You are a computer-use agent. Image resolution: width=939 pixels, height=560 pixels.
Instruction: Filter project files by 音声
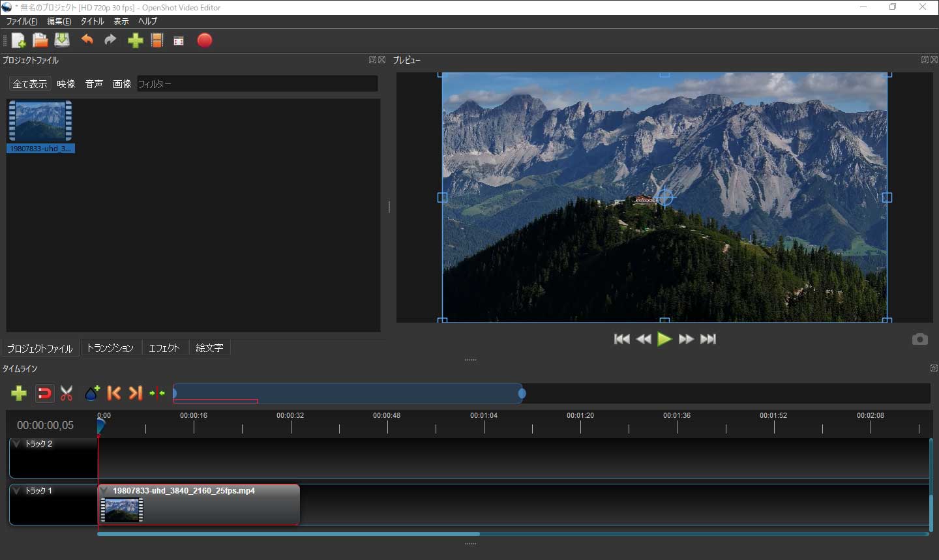(x=94, y=84)
